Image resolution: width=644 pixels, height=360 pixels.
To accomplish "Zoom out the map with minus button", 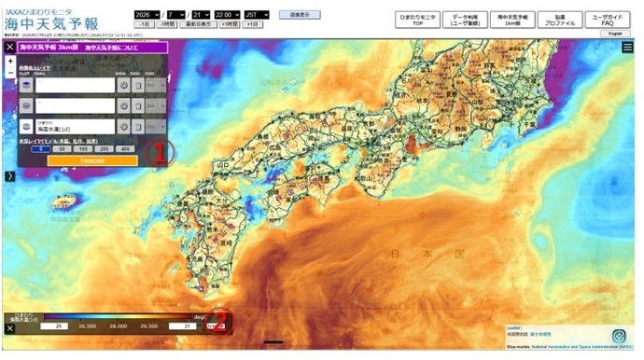I will click(x=10, y=73).
